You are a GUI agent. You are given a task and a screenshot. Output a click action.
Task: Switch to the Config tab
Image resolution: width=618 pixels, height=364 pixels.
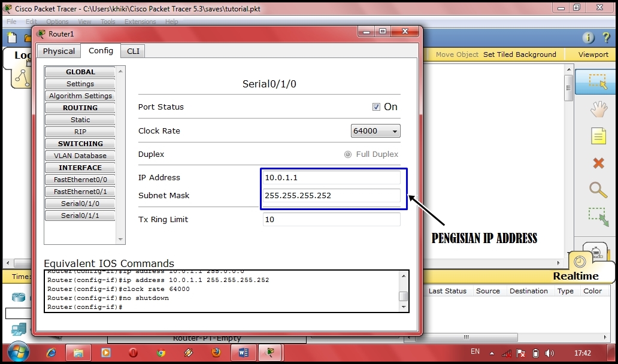[x=101, y=51]
